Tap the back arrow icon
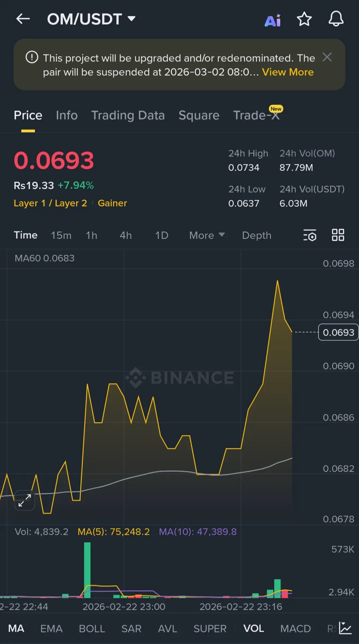This screenshot has height=644, width=359. 23,19
